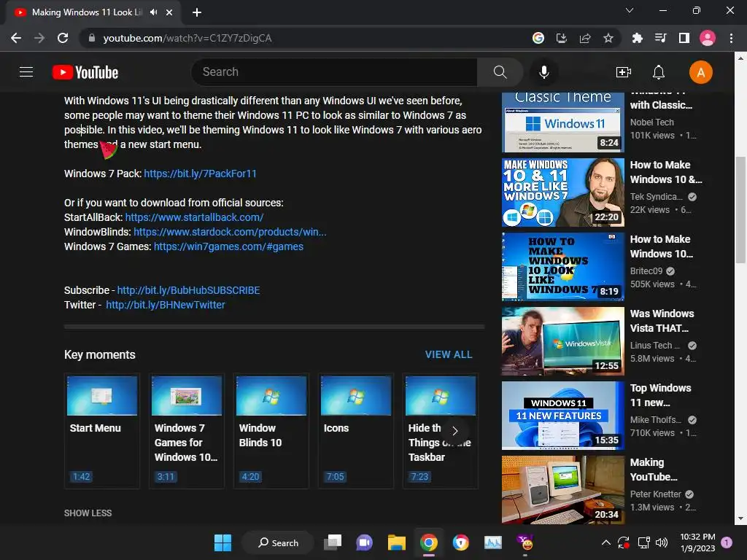The height and width of the screenshot is (560, 747).
Task: Jump to Icons key moment 7:05
Action: coord(356,431)
